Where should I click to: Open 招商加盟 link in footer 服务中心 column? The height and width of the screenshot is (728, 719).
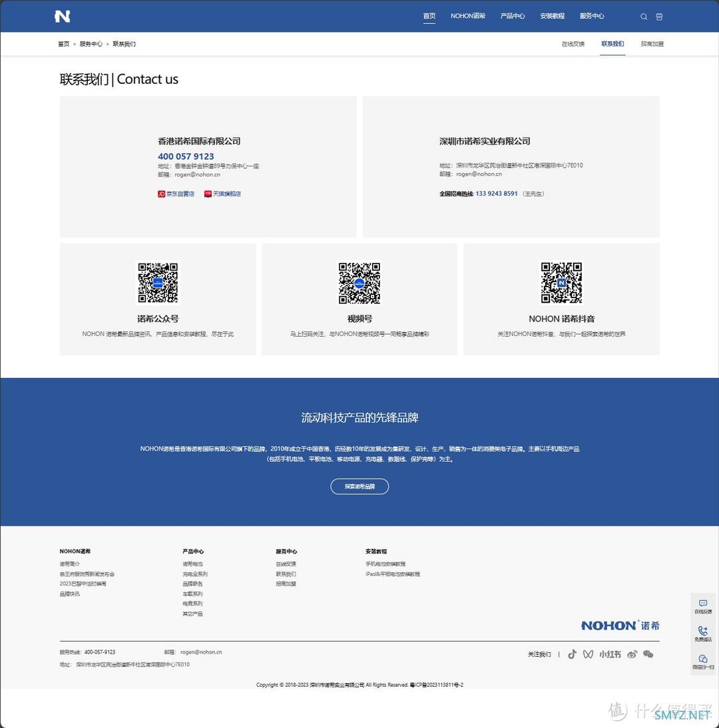click(286, 584)
